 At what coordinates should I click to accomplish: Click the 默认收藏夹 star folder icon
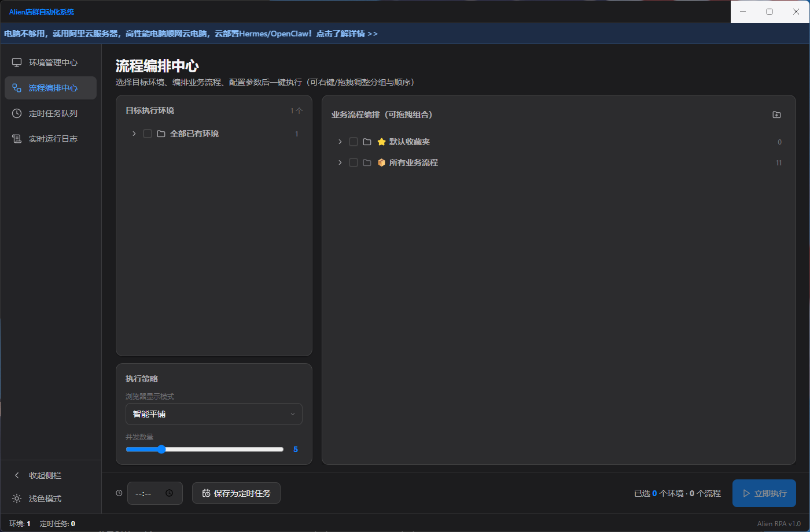tap(381, 142)
